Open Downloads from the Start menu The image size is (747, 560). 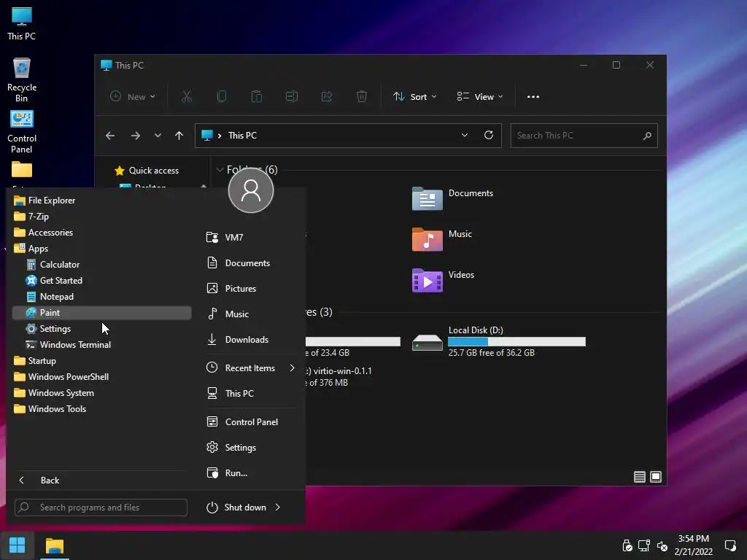coord(251,340)
